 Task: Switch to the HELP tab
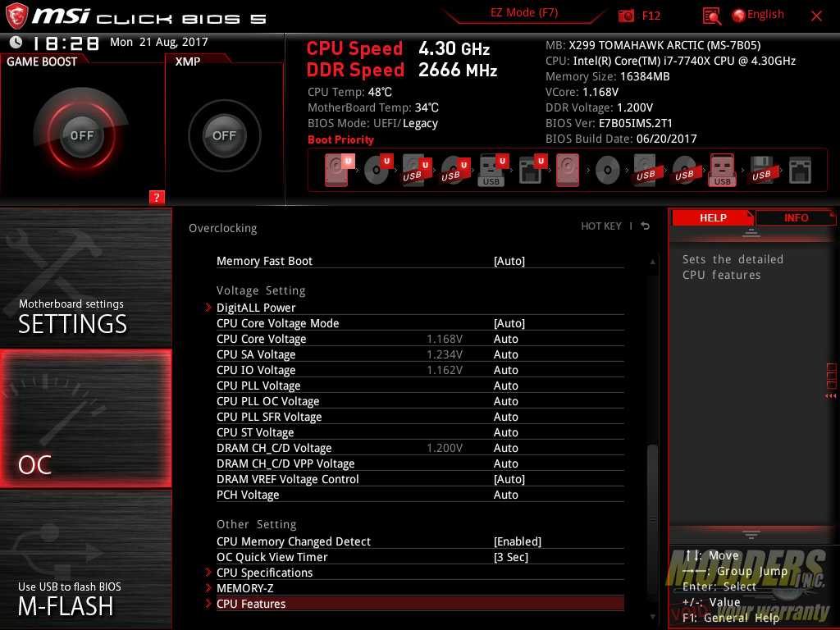713,218
